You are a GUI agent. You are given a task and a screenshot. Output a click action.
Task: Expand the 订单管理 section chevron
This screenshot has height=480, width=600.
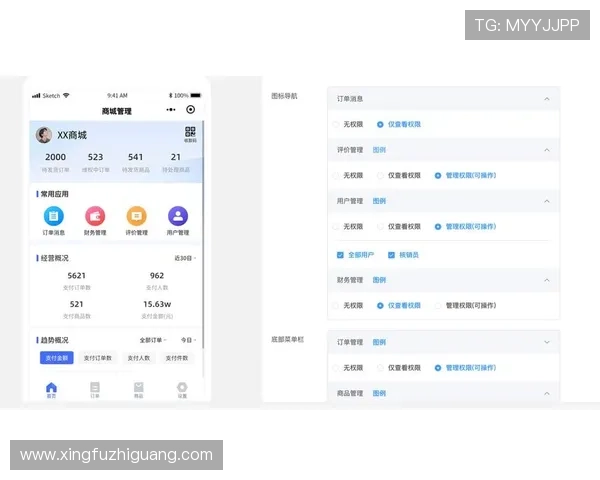pos(547,342)
